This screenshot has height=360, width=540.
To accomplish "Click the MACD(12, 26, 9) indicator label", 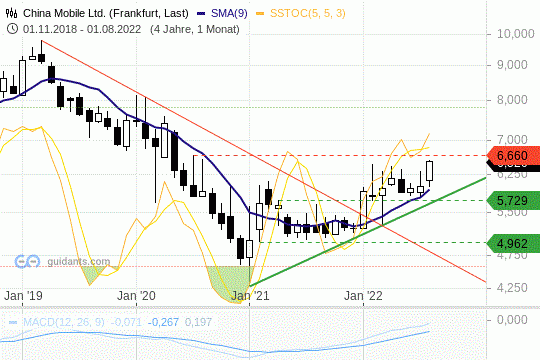I will pyautogui.click(x=64, y=322).
